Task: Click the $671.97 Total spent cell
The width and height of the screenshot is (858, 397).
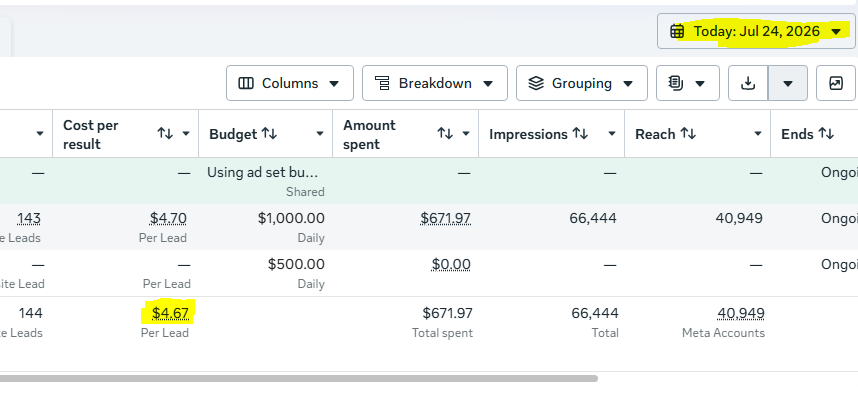Action: (448, 313)
